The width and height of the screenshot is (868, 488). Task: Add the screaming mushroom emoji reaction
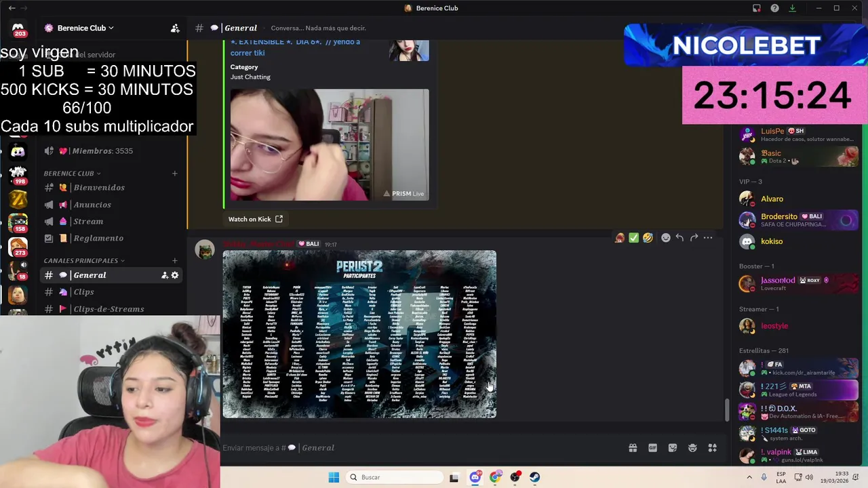620,238
